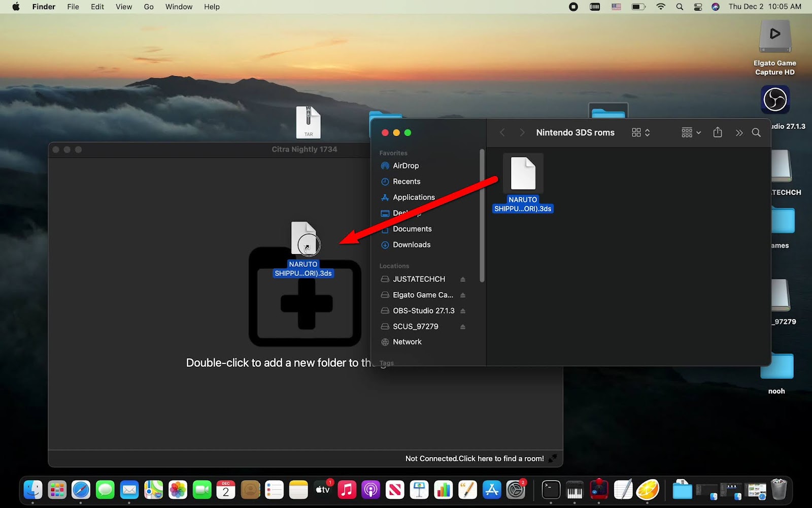Open Podcasts from the Dock

pyautogui.click(x=370, y=490)
